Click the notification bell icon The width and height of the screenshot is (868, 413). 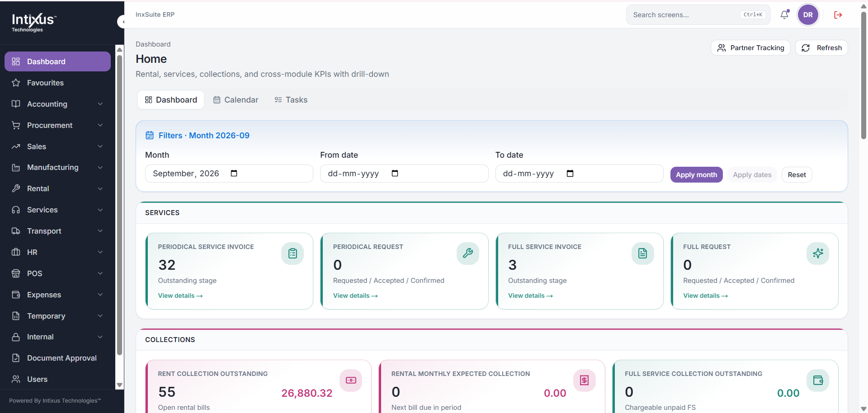[x=784, y=15]
